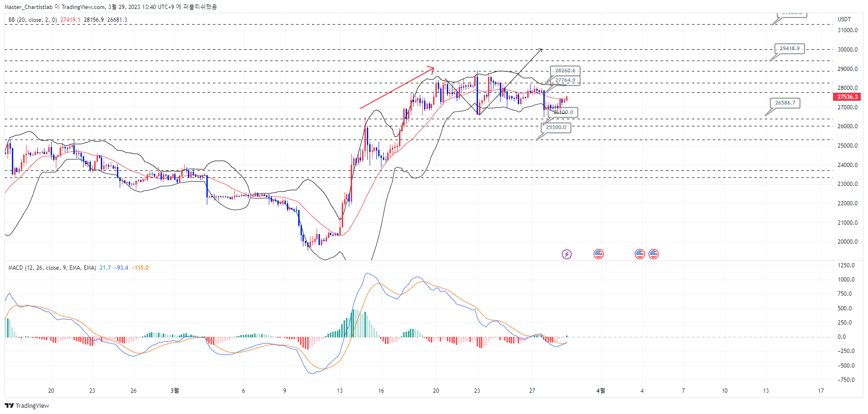Viewport: 868px width, 414px height.
Task: Click the 17 date label on time axis
Action: click(x=821, y=391)
